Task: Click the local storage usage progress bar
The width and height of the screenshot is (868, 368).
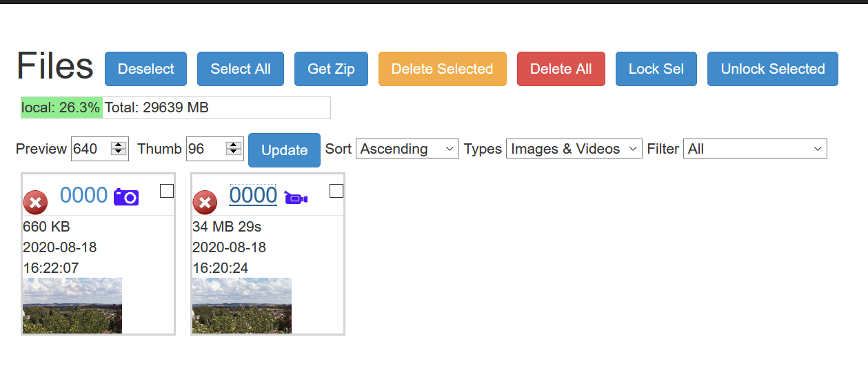Action: pos(176,108)
